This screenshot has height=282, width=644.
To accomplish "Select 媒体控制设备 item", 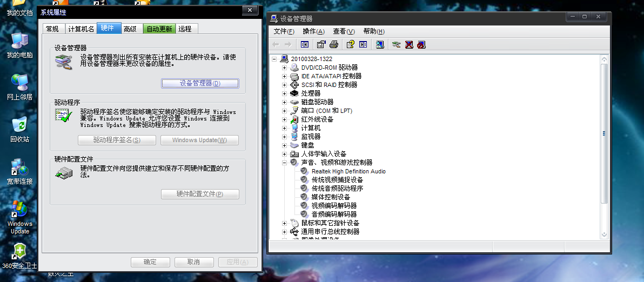I will (331, 197).
